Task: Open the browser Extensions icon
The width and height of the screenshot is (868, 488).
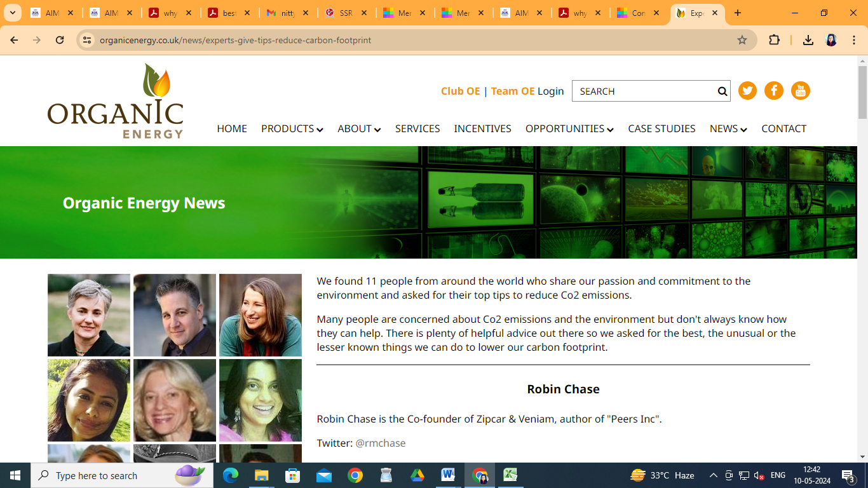Action: [774, 40]
